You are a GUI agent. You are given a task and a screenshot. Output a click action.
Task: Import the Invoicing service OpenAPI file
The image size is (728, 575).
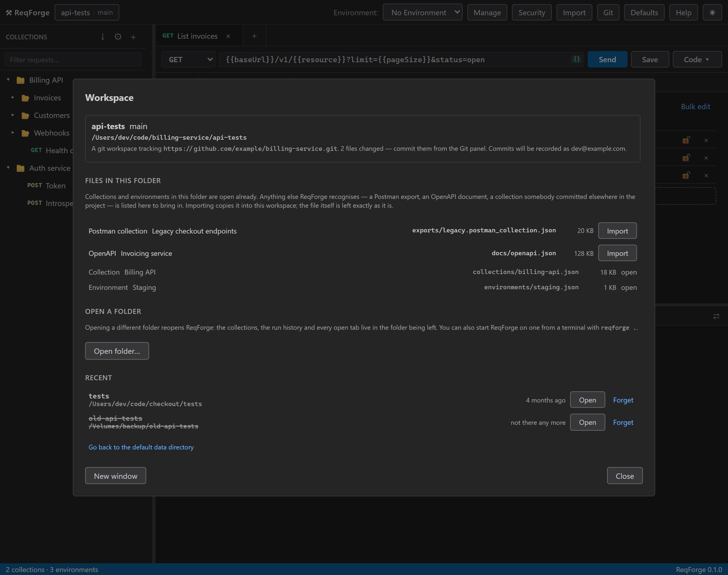click(x=617, y=253)
